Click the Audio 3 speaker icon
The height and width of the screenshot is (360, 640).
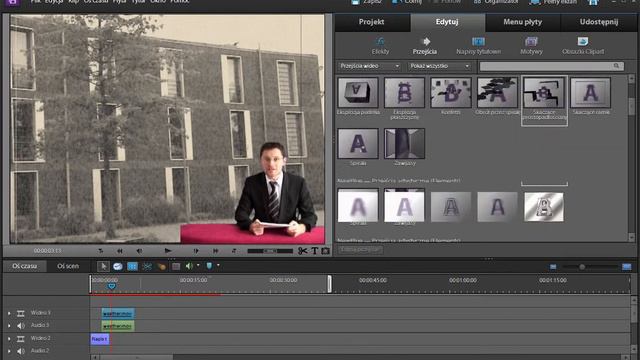tap(20, 326)
